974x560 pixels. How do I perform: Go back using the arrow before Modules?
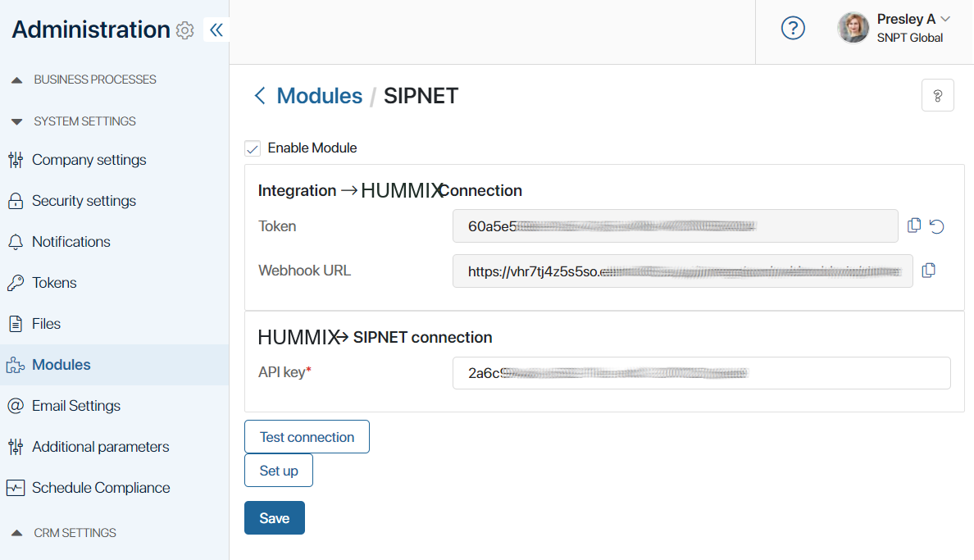coord(260,96)
